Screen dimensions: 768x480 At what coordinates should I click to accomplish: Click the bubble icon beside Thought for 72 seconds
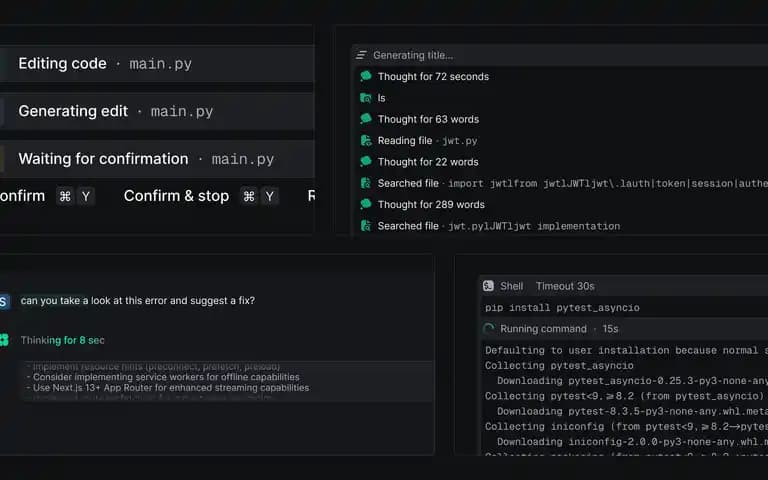(x=366, y=76)
